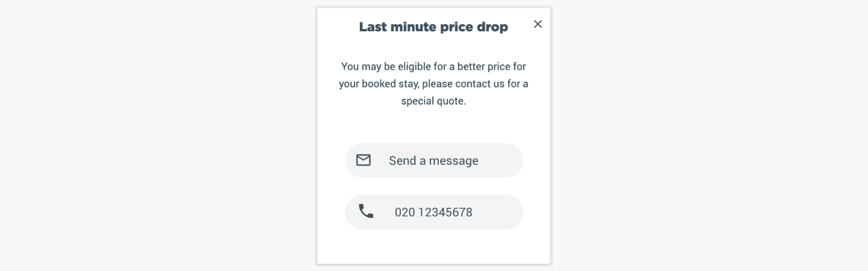Screen dimensions: 868x271
Task: Click the gray background right of the dialog
Action: pos(710,135)
